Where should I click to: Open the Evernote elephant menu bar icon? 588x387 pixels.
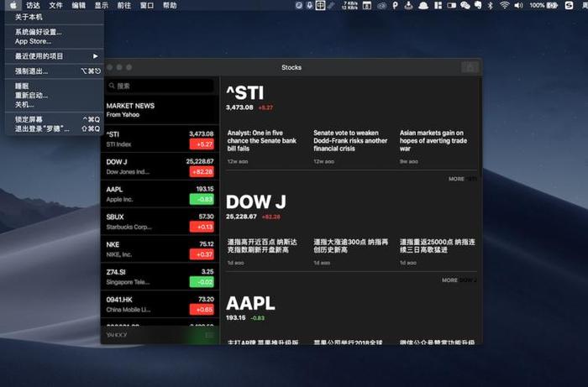pyautogui.click(x=478, y=5)
